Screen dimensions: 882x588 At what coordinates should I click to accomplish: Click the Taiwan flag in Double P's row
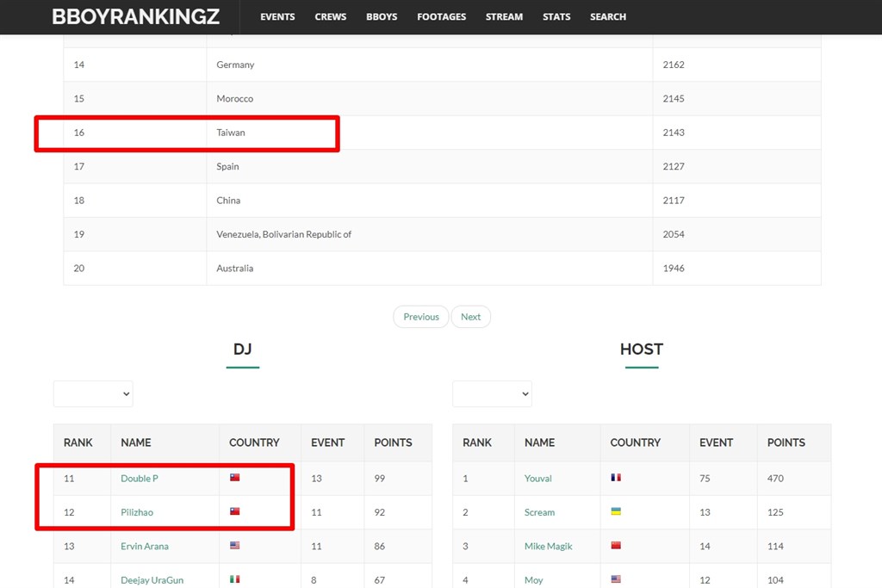(x=235, y=477)
